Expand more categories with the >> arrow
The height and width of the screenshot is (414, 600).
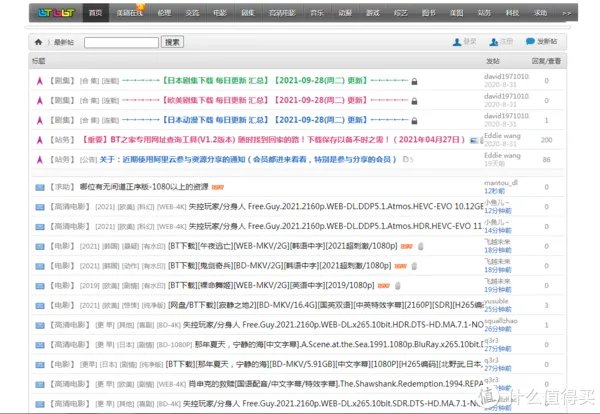point(566,13)
